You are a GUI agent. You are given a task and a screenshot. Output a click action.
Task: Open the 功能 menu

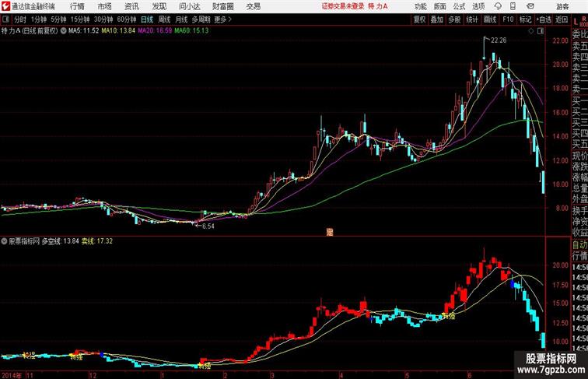[x=421, y=6]
